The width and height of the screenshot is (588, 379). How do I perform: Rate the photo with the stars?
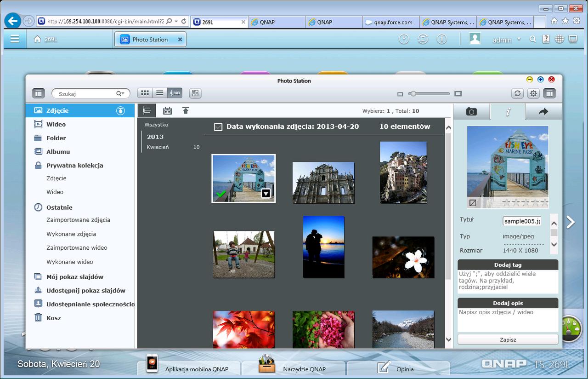coord(525,202)
